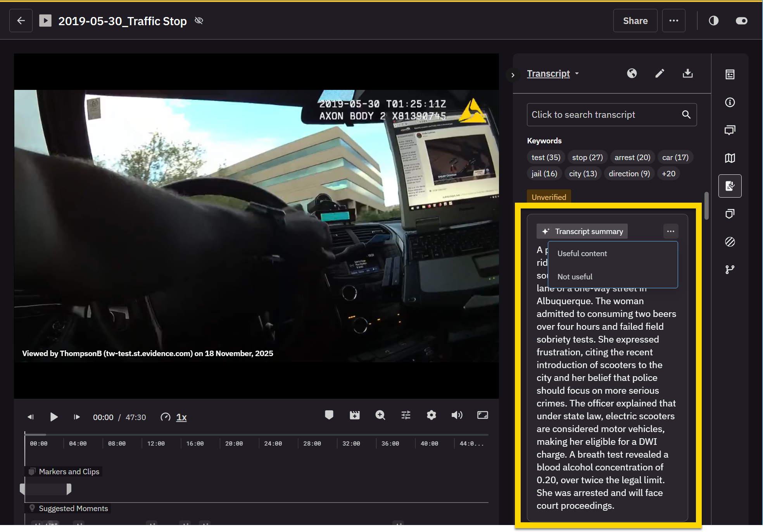763x532 pixels.
Task: Select the edit transcript pencil icon
Action: (x=659, y=73)
